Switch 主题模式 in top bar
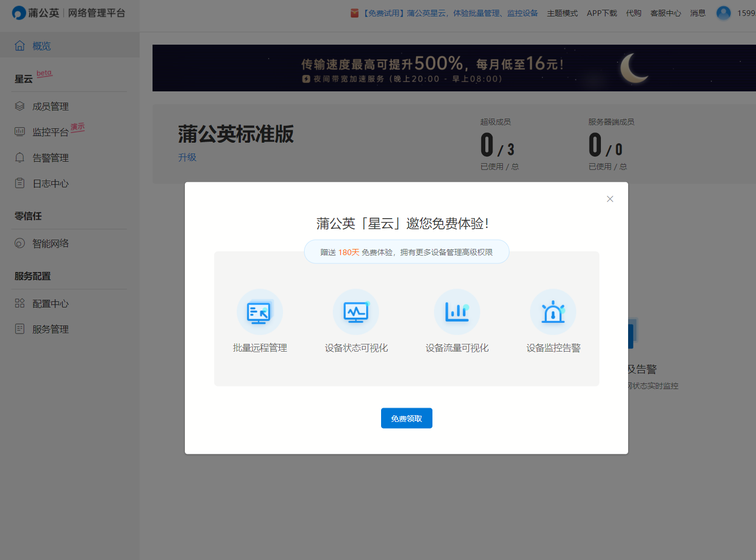756x560 pixels. [x=562, y=13]
